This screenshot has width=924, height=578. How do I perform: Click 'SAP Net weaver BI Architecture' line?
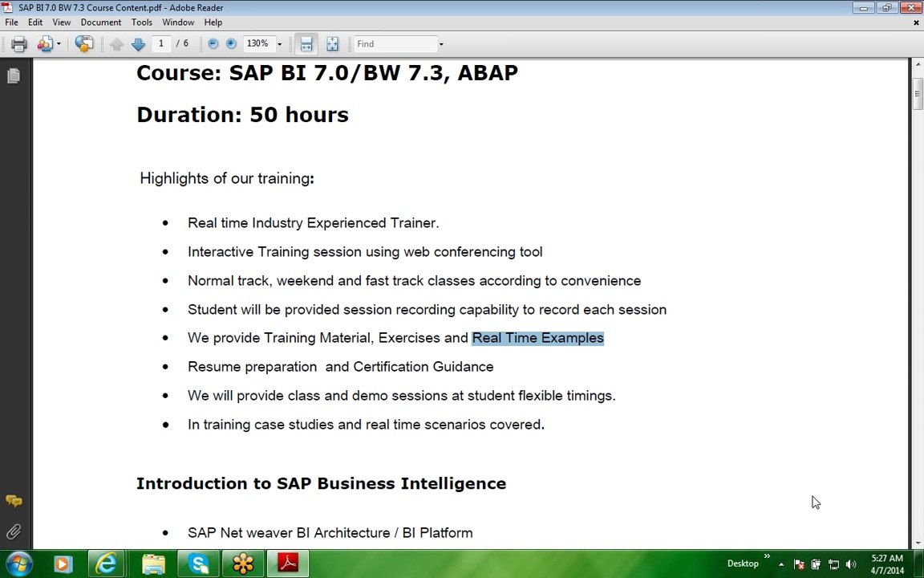click(x=330, y=533)
